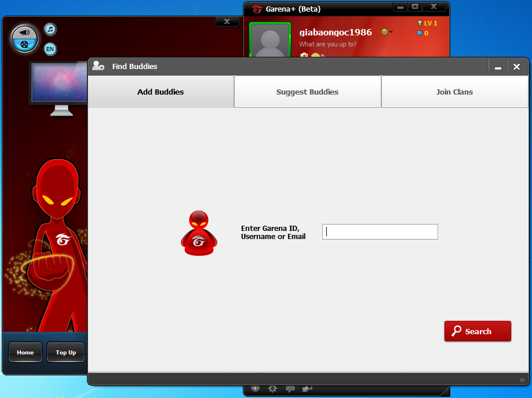Click the Top Up button

pos(66,352)
